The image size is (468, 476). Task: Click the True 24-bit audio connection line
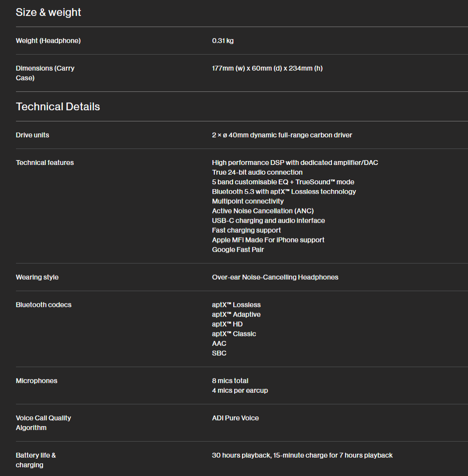point(257,172)
